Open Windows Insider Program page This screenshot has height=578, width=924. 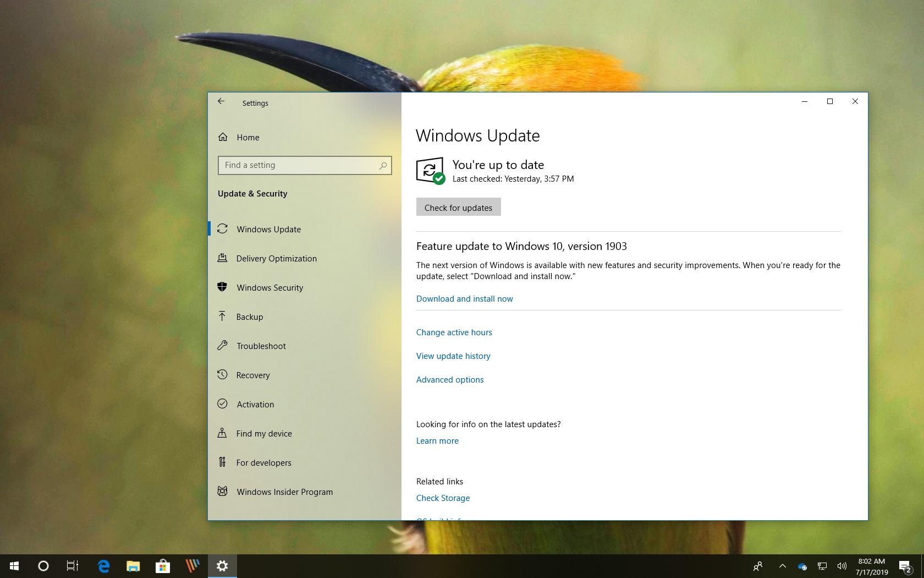click(305, 492)
